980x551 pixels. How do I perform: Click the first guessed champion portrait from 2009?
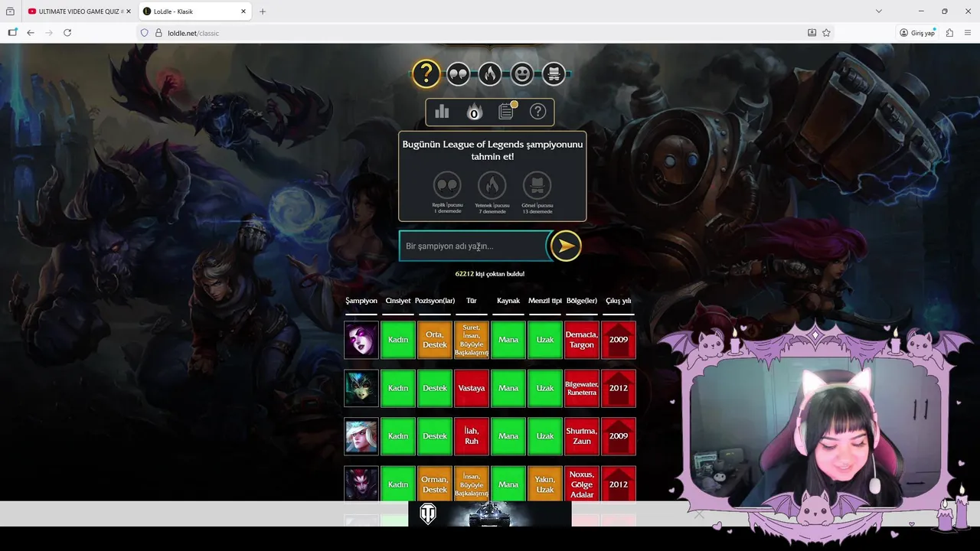click(x=361, y=340)
